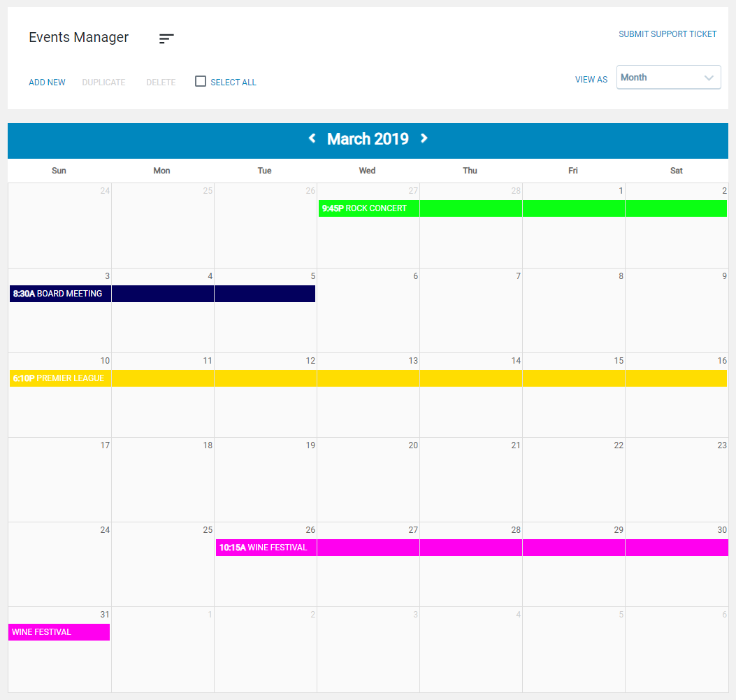Image resolution: width=736 pixels, height=700 pixels.
Task: Open the 10:15A Wine Festival event
Action: coord(472,548)
